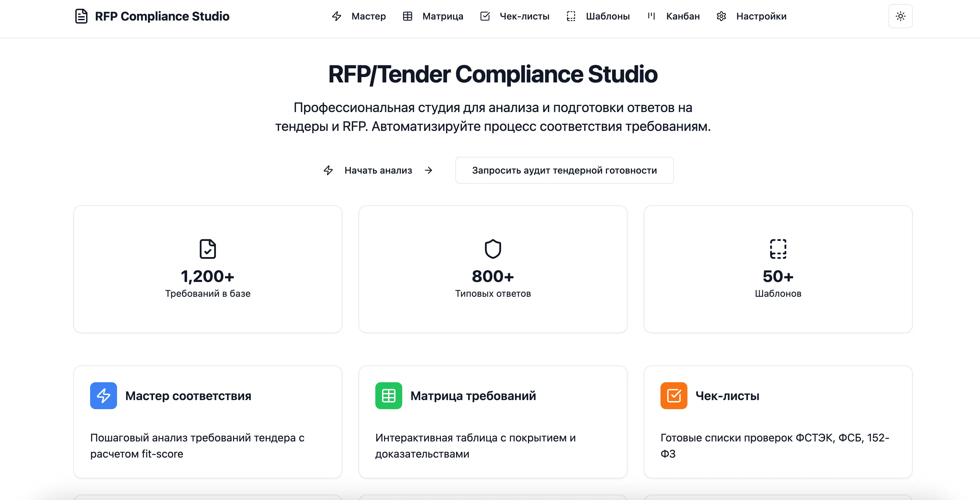Toggle the light/dark theme switch
This screenshot has height=500, width=980.
900,16
